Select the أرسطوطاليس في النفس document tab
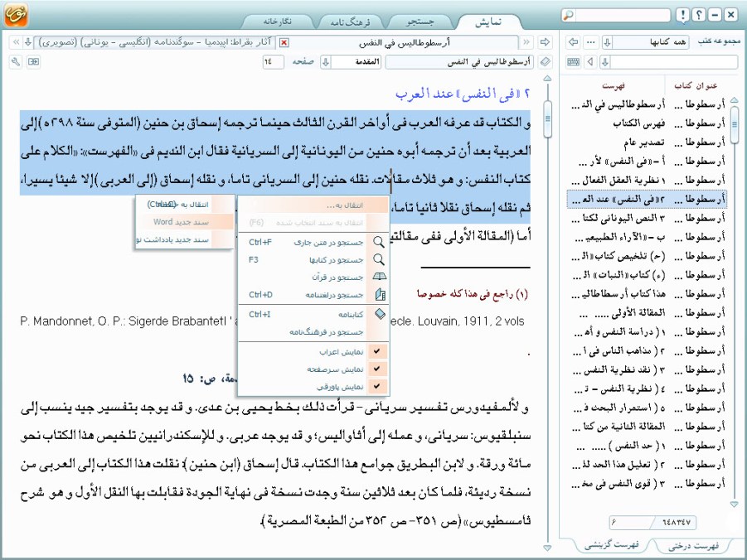 [x=404, y=43]
